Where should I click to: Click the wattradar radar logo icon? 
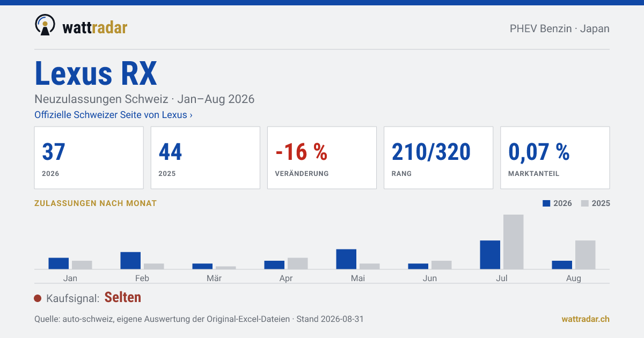click(45, 25)
